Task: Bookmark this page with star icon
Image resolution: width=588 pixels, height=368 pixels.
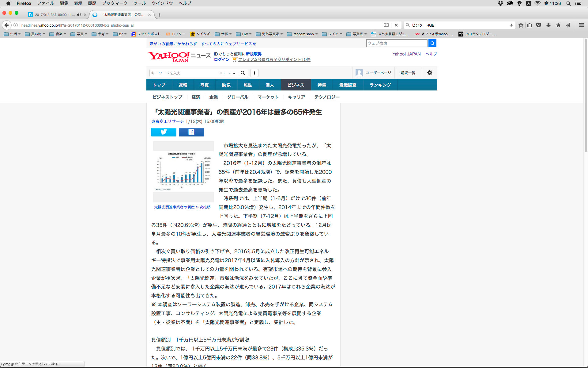Action: (521, 25)
